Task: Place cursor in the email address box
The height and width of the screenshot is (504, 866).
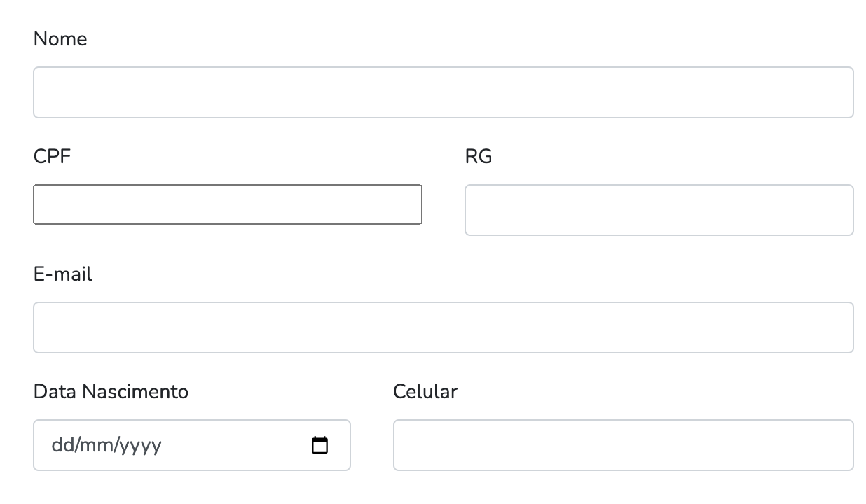Action: [443, 328]
